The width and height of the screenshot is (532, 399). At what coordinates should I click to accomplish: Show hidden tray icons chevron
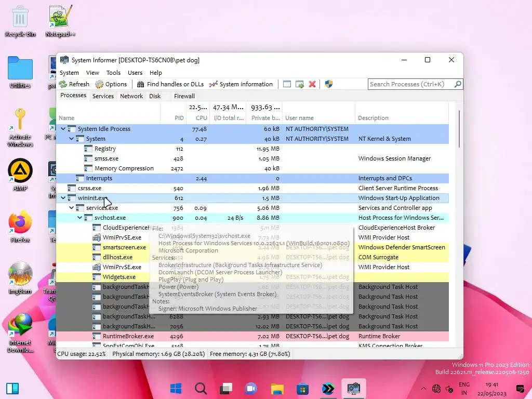[x=423, y=389]
